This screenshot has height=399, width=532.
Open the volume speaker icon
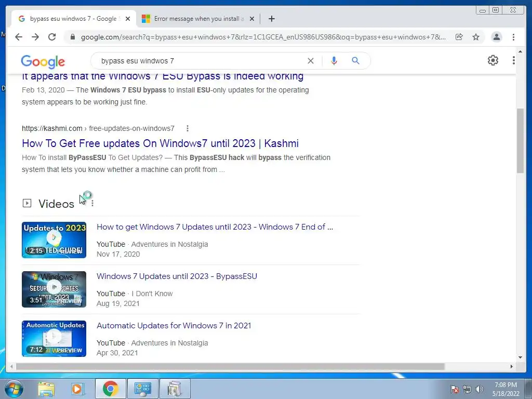click(480, 389)
